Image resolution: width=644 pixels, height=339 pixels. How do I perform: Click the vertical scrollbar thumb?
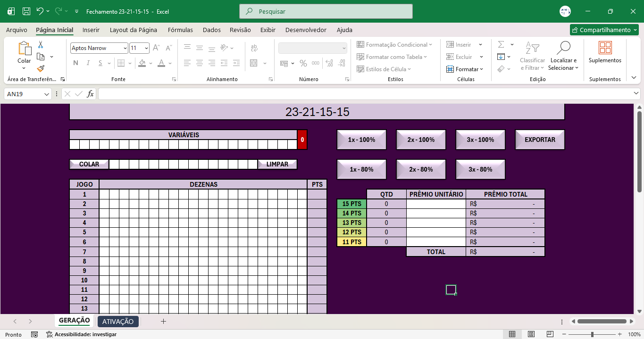(x=639, y=151)
